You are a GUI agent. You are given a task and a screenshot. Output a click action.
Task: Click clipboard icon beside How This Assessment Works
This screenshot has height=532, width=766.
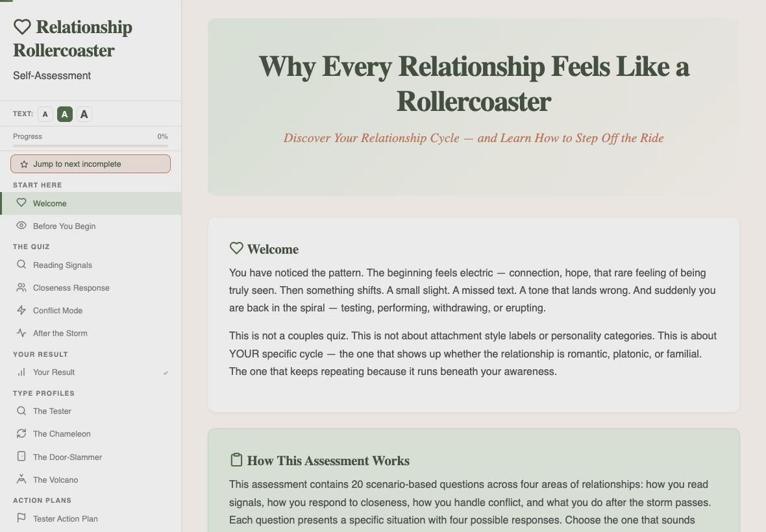[236, 460]
